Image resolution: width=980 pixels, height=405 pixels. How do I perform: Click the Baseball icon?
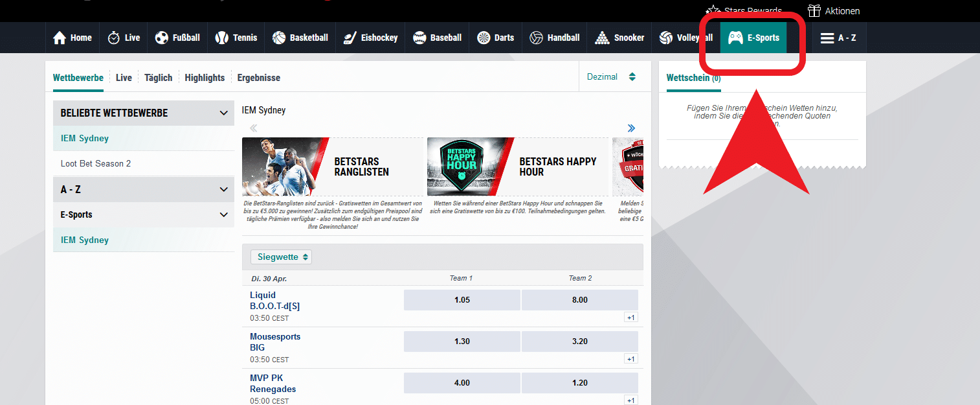coord(419,38)
